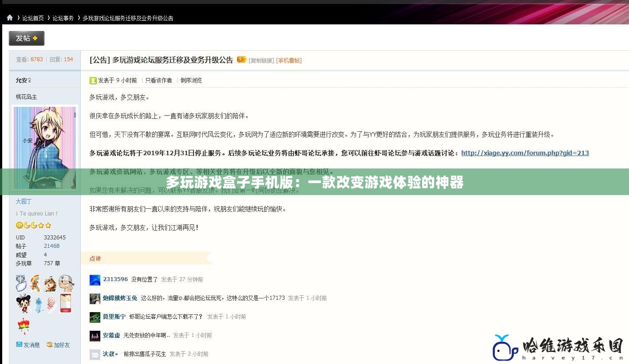Click the [复制链接] copy link
The width and height of the screenshot is (629, 364).
(261, 60)
